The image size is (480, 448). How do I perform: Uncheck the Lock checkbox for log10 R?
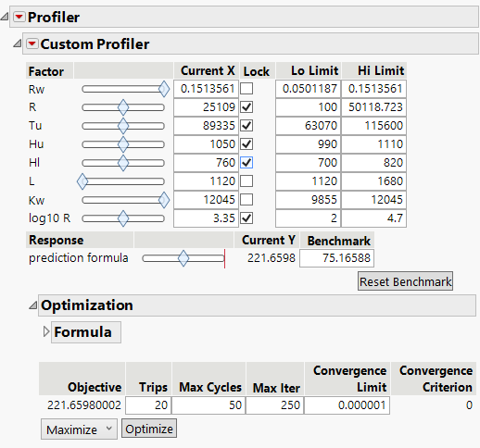tap(246, 218)
